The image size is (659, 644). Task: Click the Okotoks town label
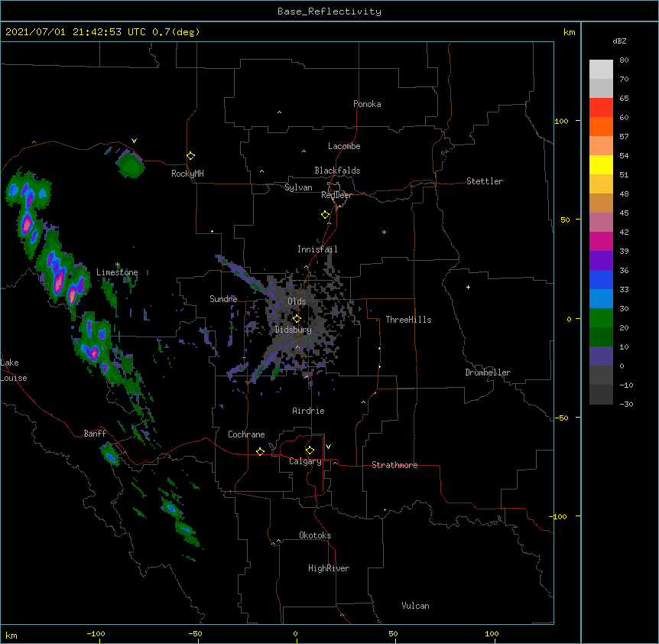point(315,535)
